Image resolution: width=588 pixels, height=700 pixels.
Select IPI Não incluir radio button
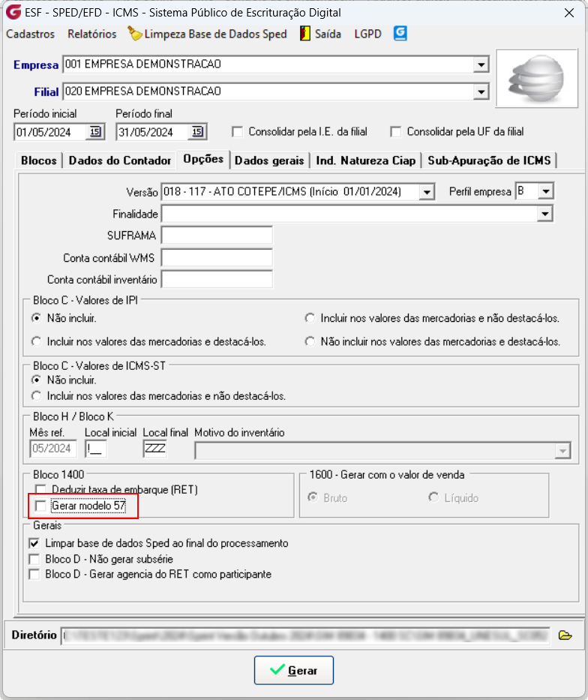(x=36, y=318)
